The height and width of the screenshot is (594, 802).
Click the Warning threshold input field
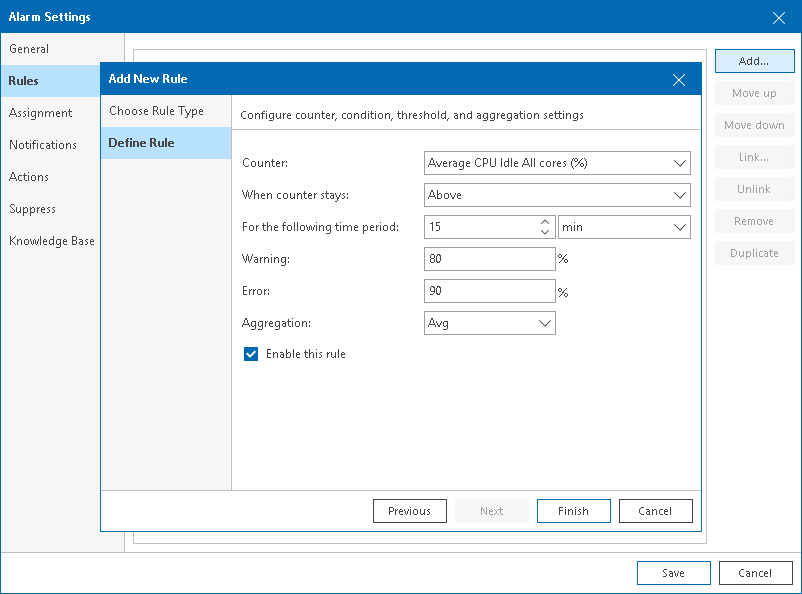click(x=489, y=259)
